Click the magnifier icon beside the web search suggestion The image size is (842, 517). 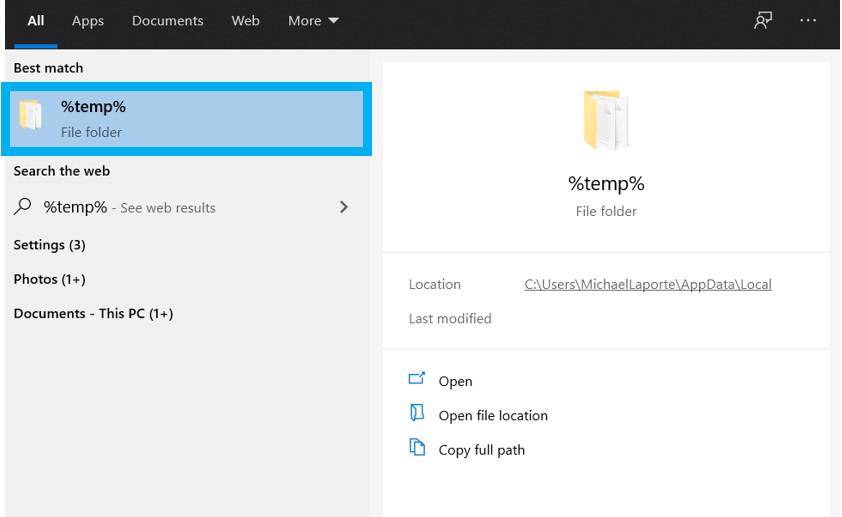pos(23,207)
